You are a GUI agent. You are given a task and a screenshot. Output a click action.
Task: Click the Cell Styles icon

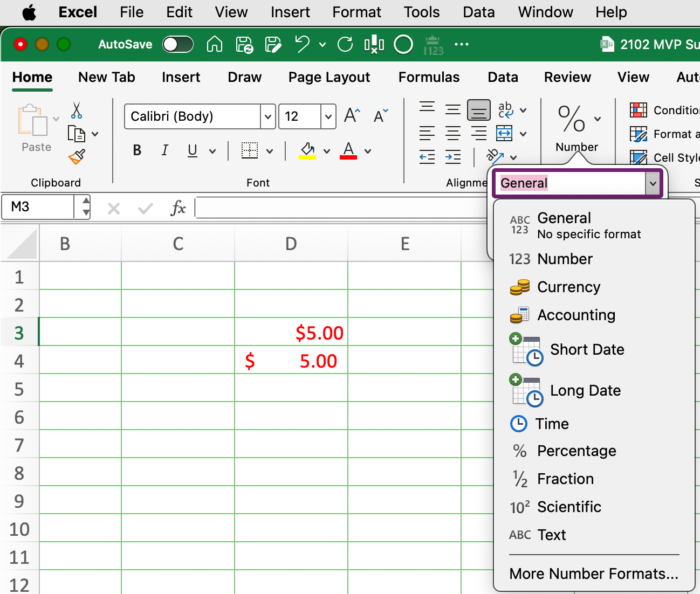pyautogui.click(x=639, y=157)
